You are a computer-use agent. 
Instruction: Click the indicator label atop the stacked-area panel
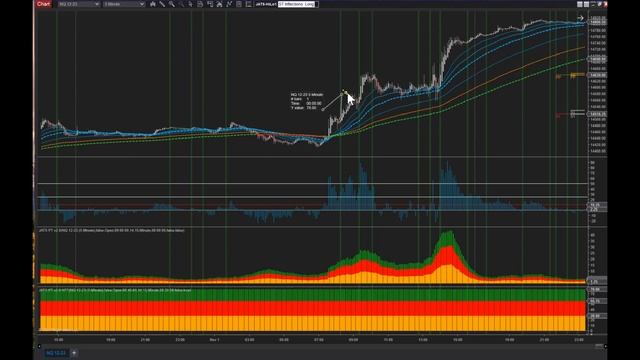[111, 231]
